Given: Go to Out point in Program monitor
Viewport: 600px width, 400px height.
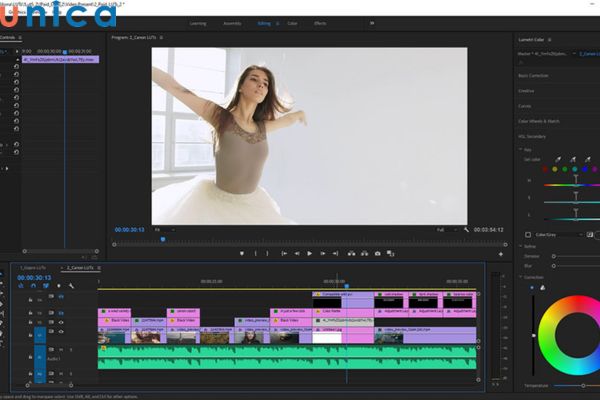Looking at the screenshot, I should 335,253.
